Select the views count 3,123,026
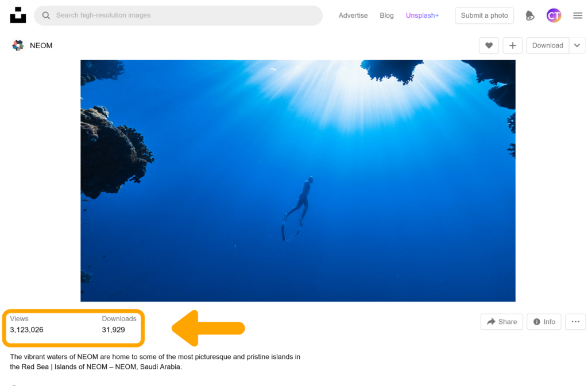The height and width of the screenshot is (386, 588). click(x=26, y=330)
